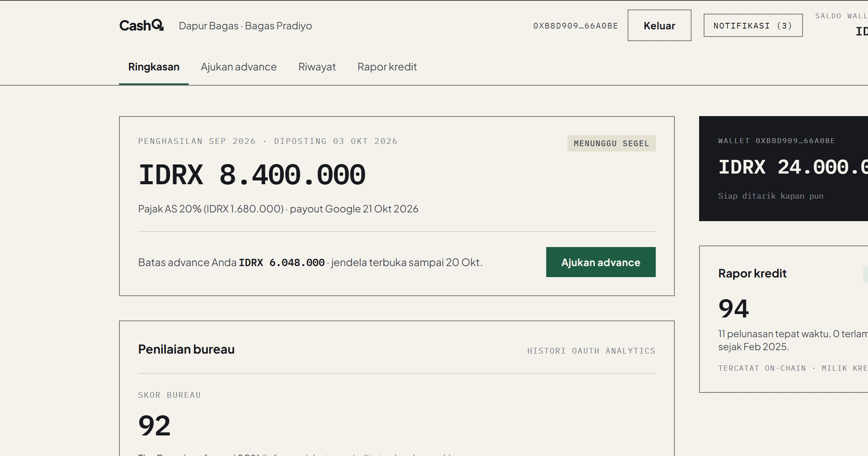868x456 pixels.
Task: Click the CashQ logo
Action: click(x=141, y=26)
